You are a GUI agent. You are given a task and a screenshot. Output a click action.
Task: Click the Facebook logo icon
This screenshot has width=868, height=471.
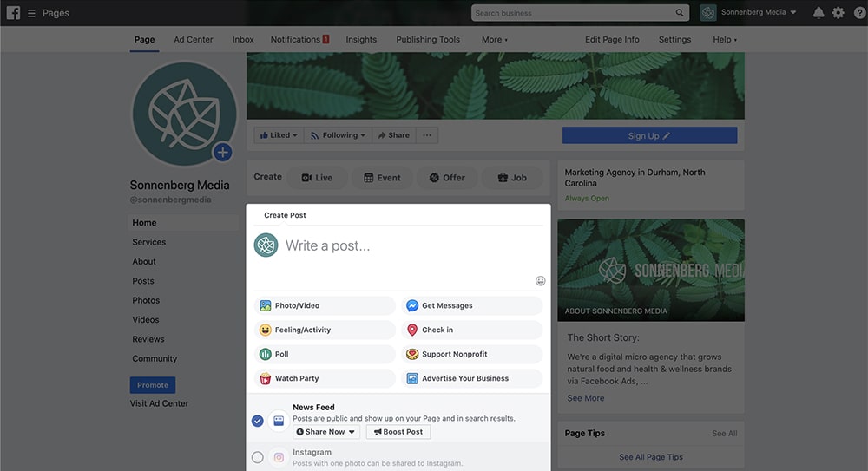(13, 13)
